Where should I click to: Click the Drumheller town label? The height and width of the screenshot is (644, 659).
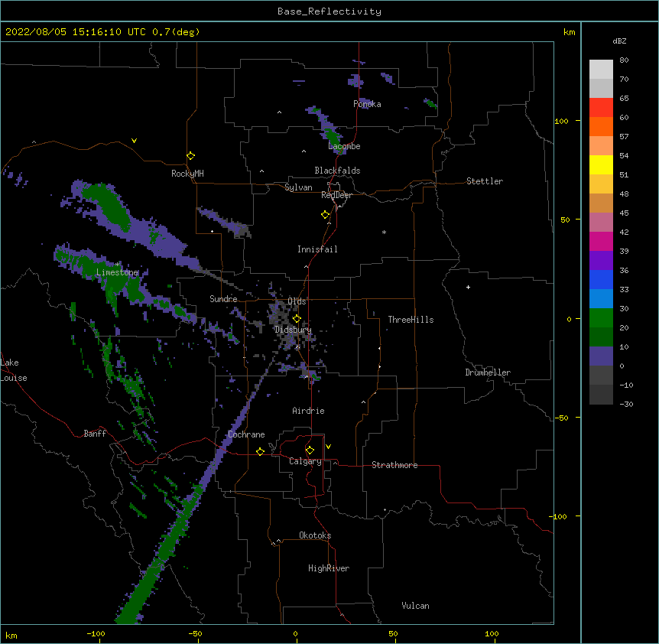point(488,372)
